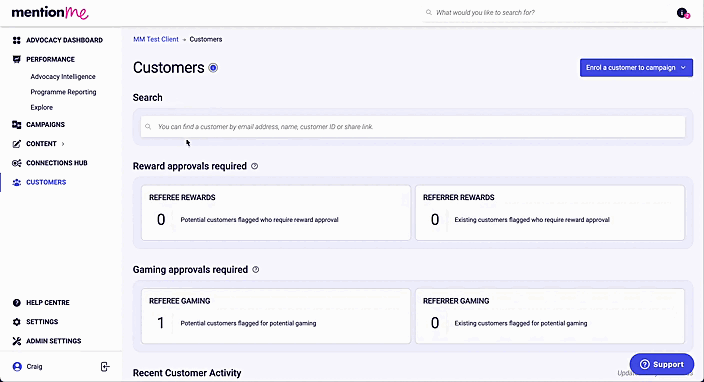
Task: Open the Performance menu item
Action: tap(50, 59)
